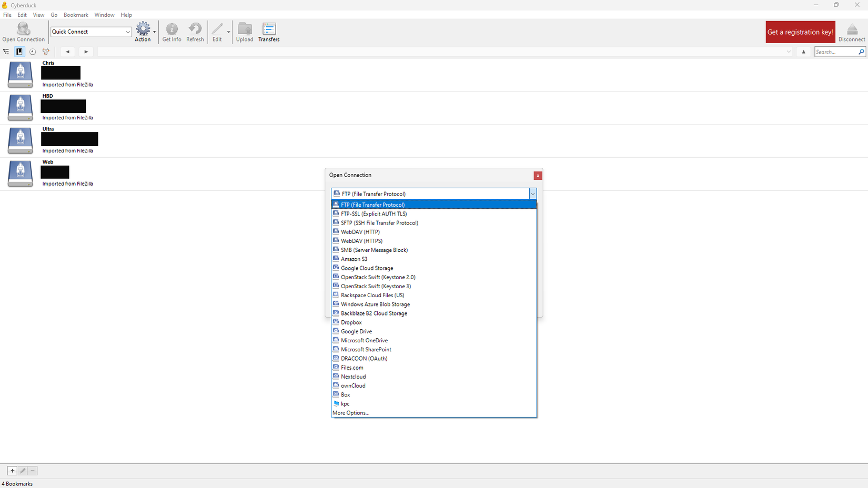Select the Chris bookmark
The height and width of the screenshot is (488, 868).
click(434, 75)
